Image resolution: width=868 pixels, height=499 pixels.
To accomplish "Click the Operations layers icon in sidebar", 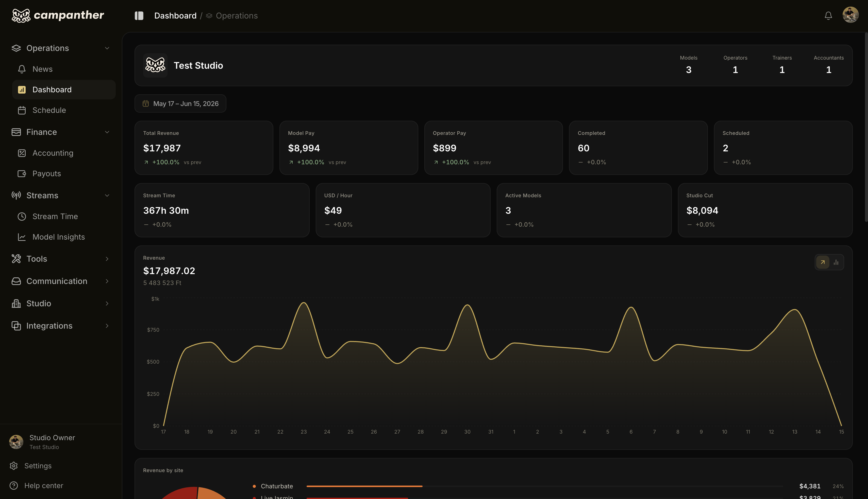I will pos(16,48).
